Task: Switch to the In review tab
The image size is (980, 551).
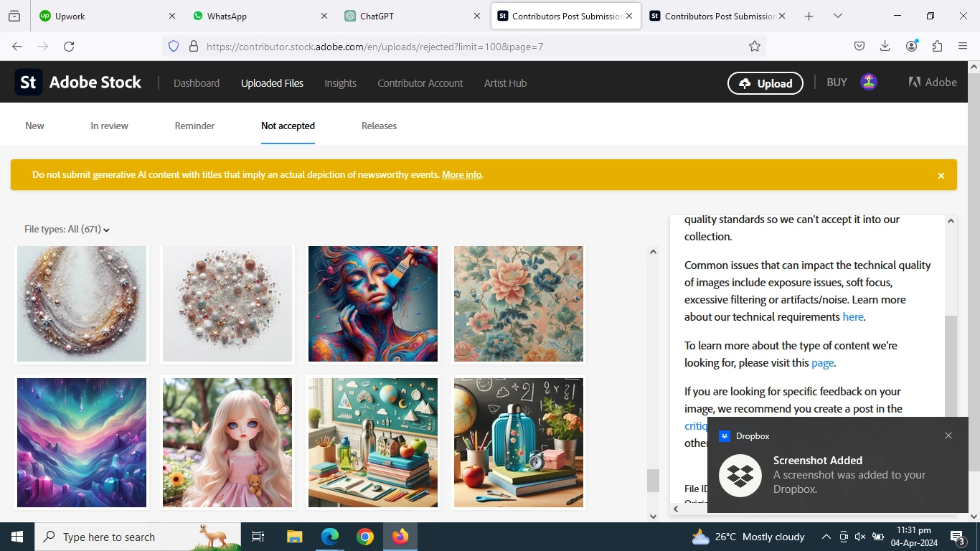Action: (109, 126)
